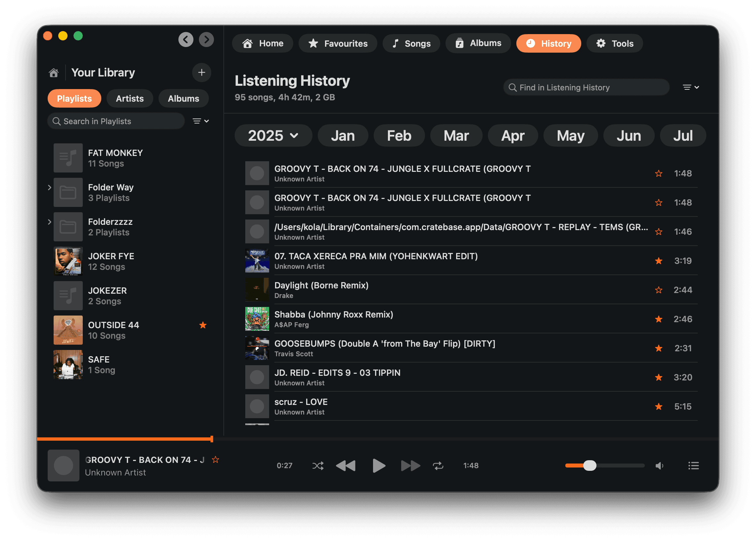Click the Playlists filter button
Image resolution: width=756 pixels, height=541 pixels.
74,98
